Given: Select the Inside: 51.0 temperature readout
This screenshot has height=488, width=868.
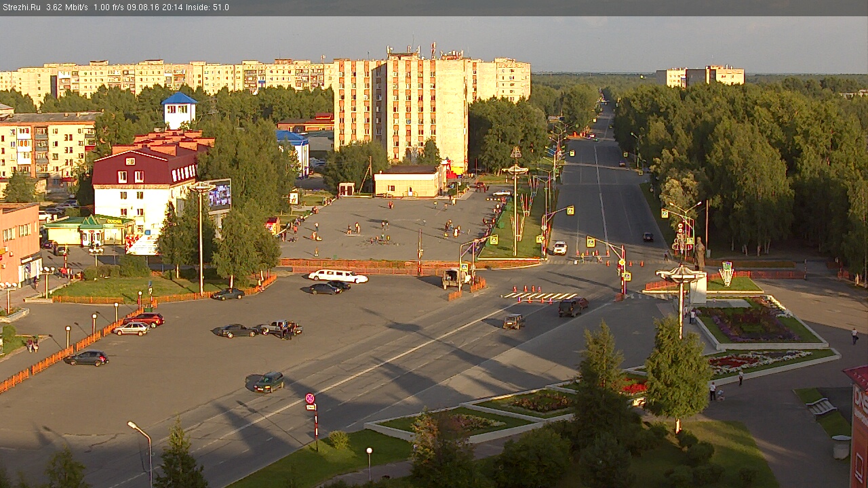Looking at the screenshot, I should pyautogui.click(x=209, y=7).
